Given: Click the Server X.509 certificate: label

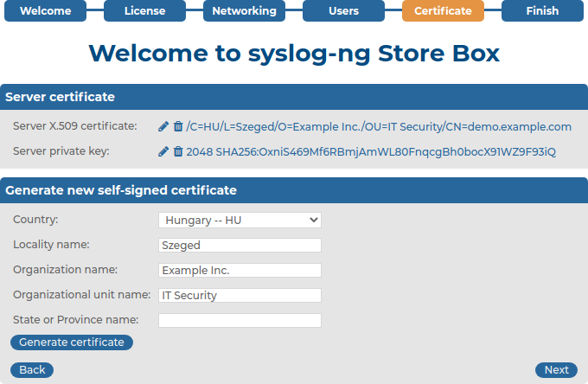Looking at the screenshot, I should click(75, 126).
